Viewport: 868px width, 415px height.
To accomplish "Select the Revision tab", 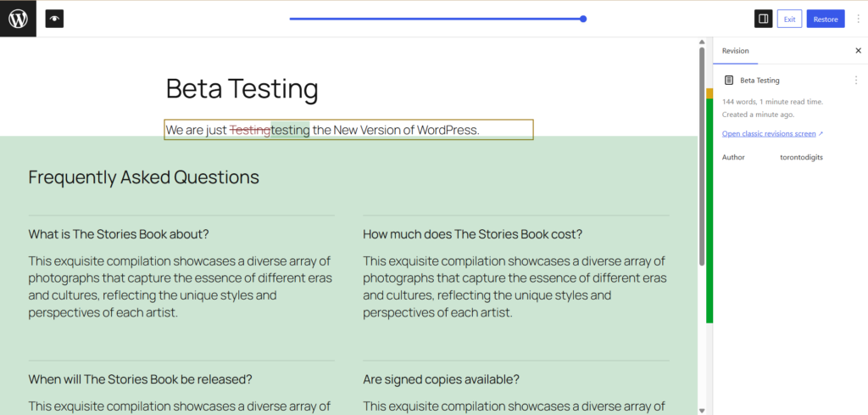I will pos(735,51).
